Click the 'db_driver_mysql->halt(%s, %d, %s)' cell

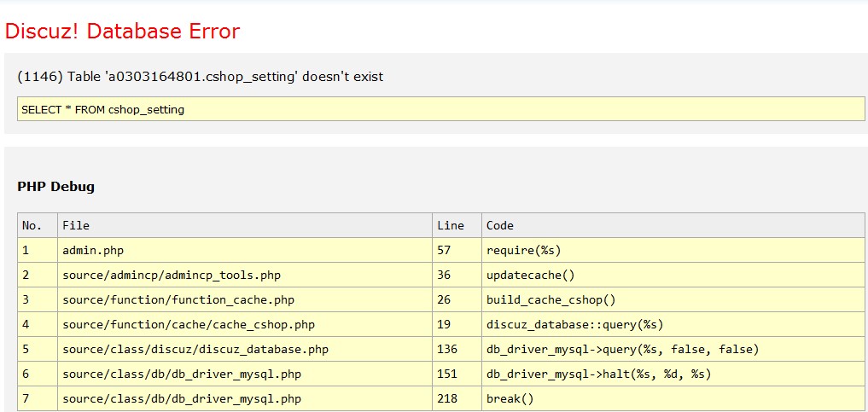pyautogui.click(x=673, y=374)
